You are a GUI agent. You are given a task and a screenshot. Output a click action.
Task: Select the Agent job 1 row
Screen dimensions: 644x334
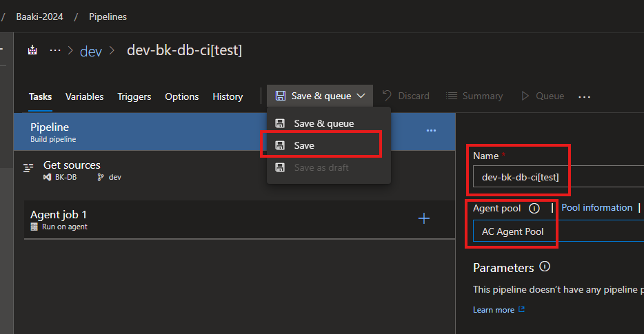coord(239,220)
